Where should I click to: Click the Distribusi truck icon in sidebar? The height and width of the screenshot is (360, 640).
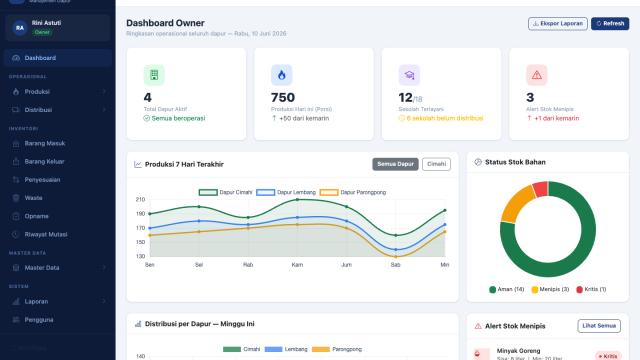[x=16, y=110]
